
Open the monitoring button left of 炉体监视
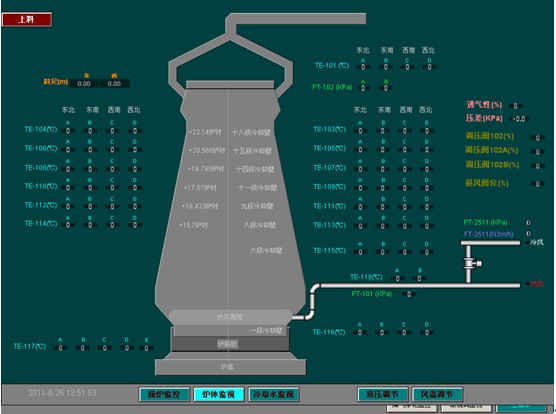click(164, 395)
